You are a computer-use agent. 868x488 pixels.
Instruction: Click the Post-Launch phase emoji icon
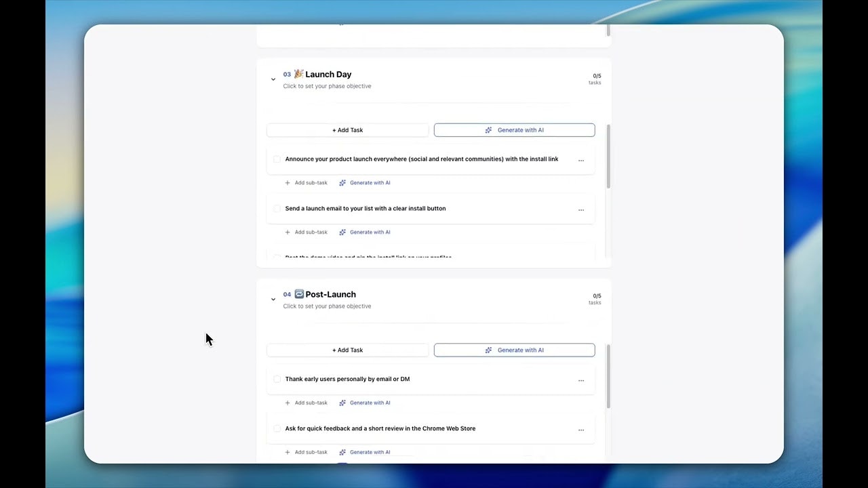point(299,294)
